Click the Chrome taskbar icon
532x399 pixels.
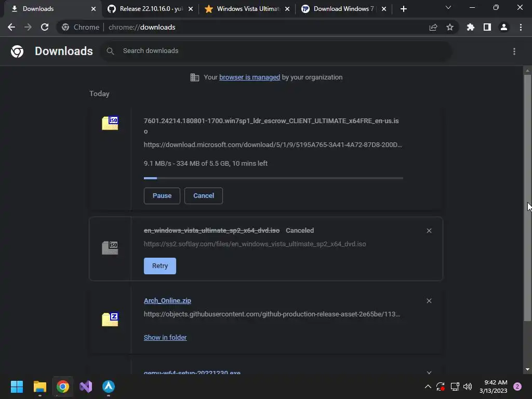click(63, 387)
